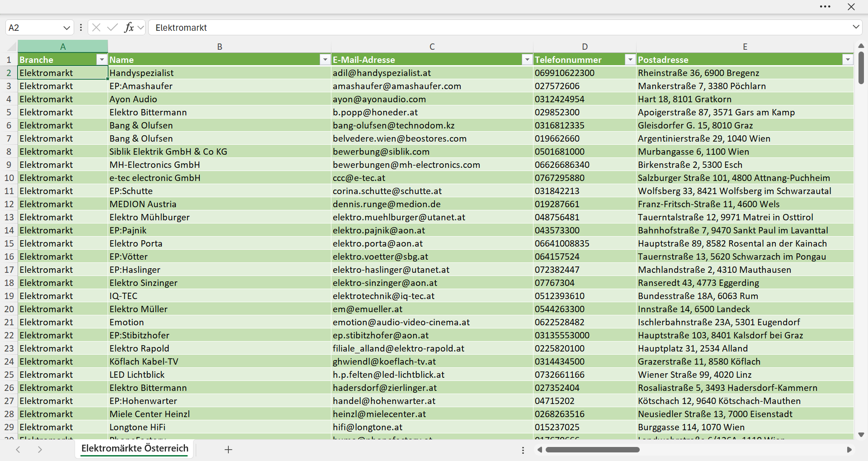
Task: Open the three-dot more options menu
Action: (x=825, y=7)
